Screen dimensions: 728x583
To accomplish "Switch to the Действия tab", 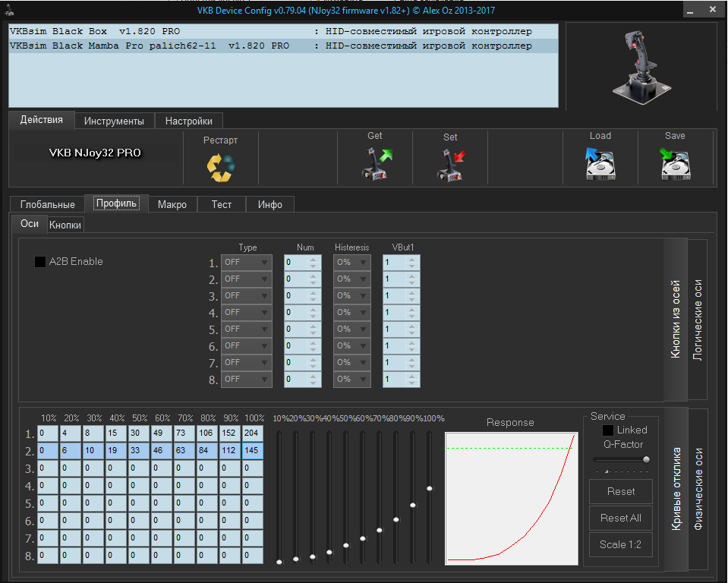I will 41,120.
